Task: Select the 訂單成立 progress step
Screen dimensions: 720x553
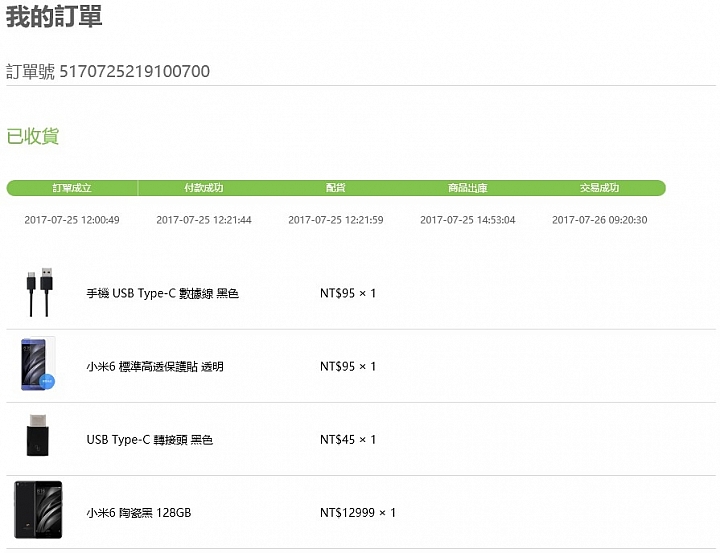Action: click(x=72, y=188)
